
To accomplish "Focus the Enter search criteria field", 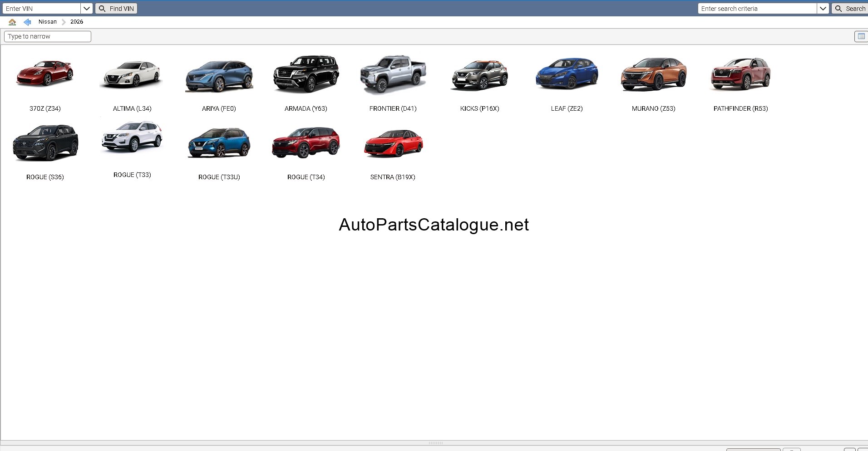I will point(757,8).
